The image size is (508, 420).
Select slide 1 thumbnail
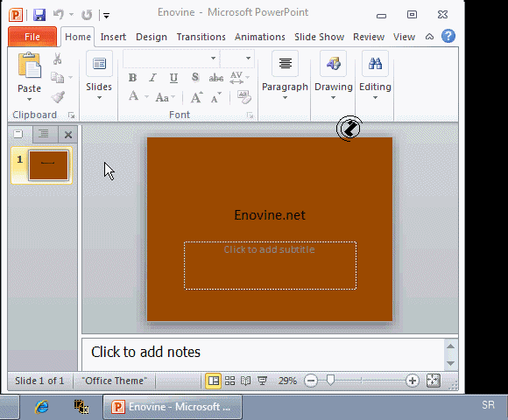48,165
